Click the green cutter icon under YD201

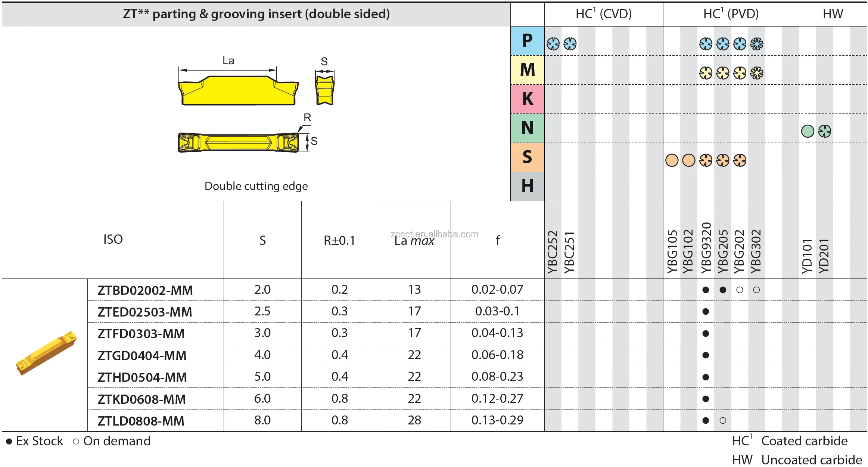pos(824,131)
